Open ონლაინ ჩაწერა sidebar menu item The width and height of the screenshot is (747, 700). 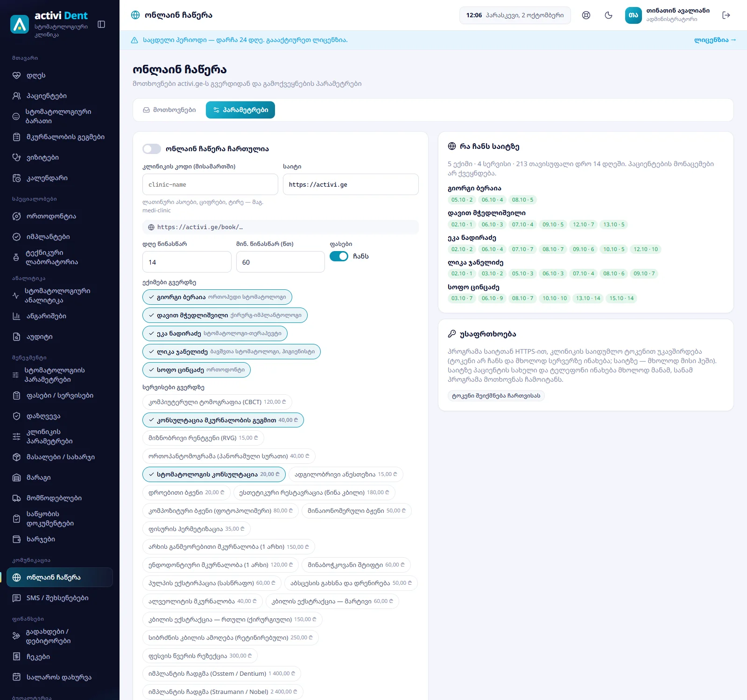[60, 577]
